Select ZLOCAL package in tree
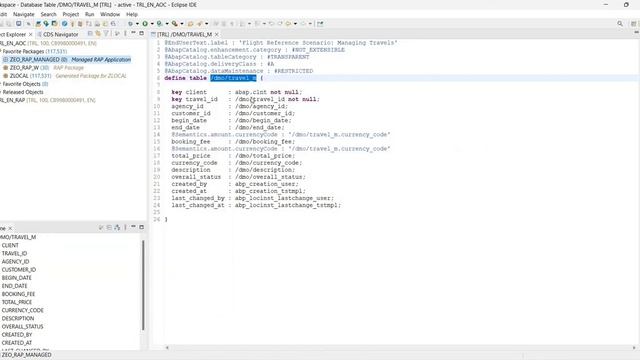The width and height of the screenshot is (640, 360). pyautogui.click(x=64, y=76)
